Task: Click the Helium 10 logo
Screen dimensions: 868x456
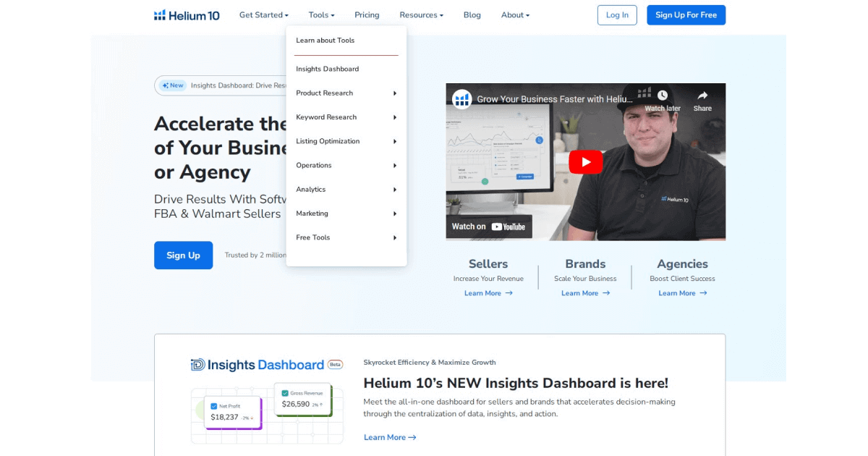Action: [187, 15]
